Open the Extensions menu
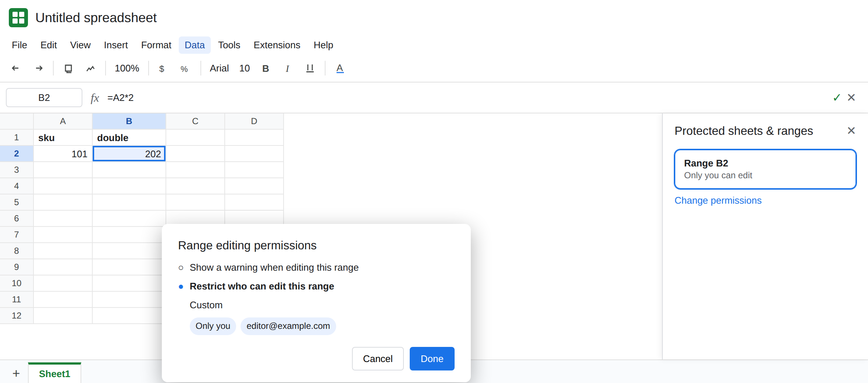The width and height of the screenshot is (868, 383). pos(277,45)
